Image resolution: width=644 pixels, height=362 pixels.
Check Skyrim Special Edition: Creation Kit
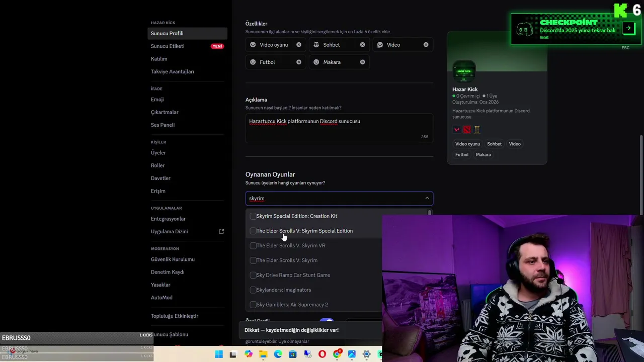point(253,216)
